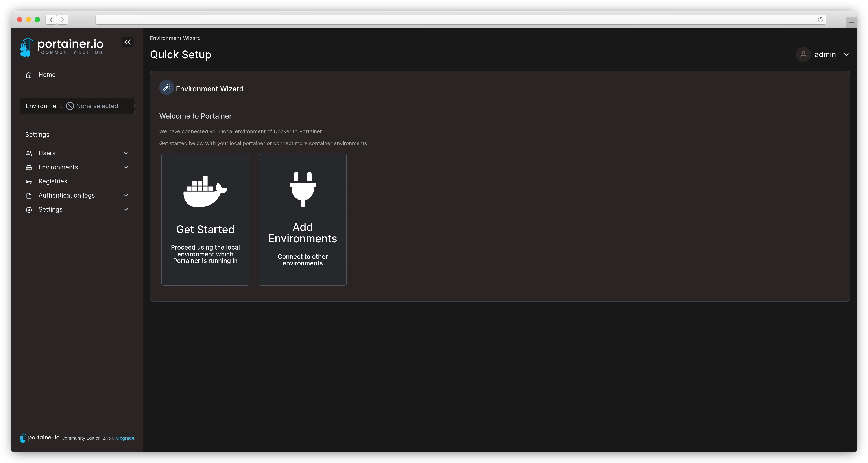
Task: Click the Home house icon
Action: click(29, 75)
